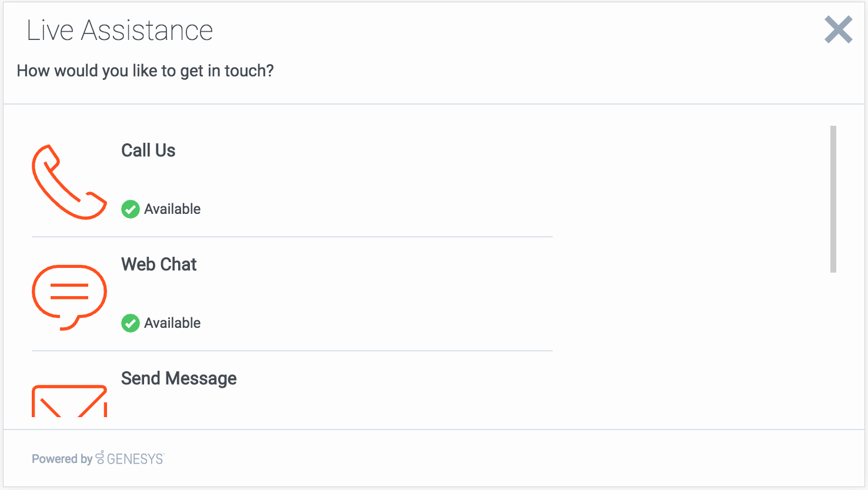This screenshot has width=868, height=490.
Task: Select the Call Us option title
Action: [x=148, y=150]
